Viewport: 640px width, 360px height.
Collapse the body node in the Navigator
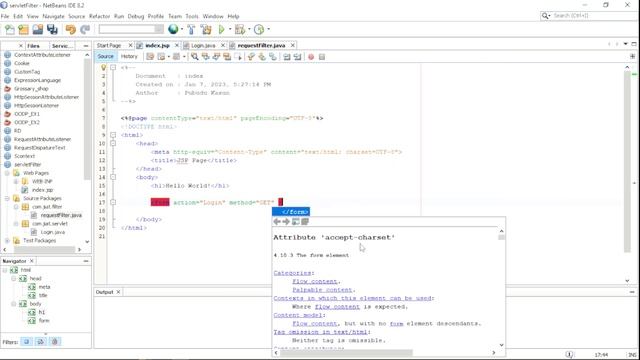point(13,304)
